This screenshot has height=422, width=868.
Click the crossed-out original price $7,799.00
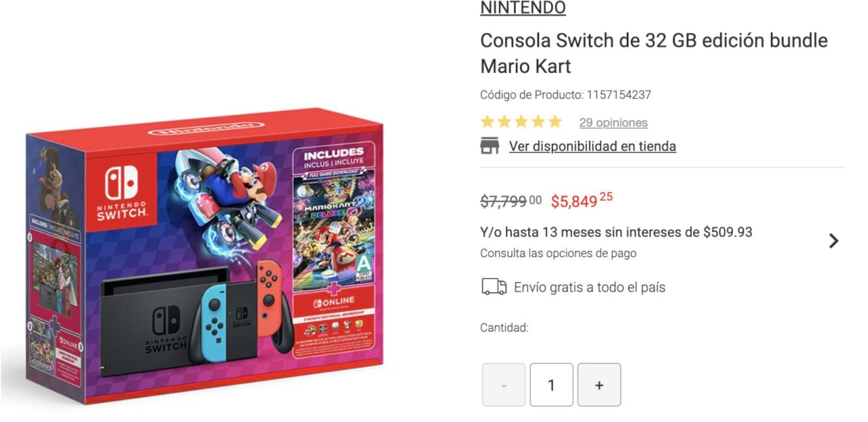pos(511,201)
